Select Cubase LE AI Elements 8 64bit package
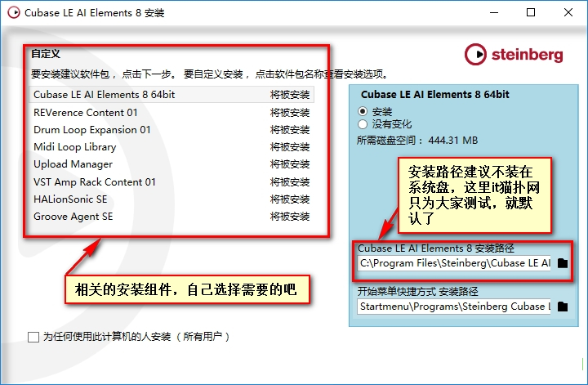 click(x=171, y=95)
